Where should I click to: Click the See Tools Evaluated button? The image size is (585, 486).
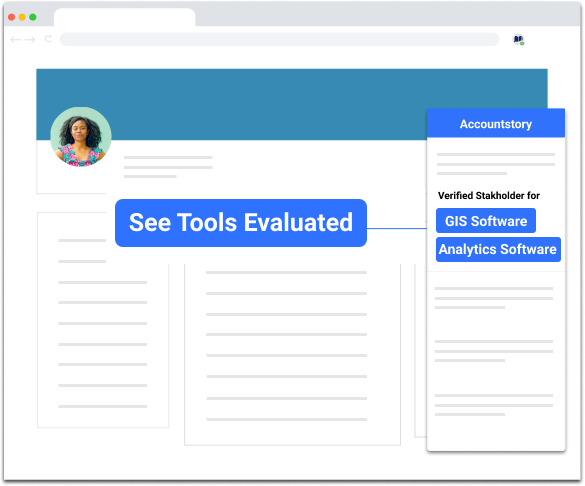[x=241, y=223]
